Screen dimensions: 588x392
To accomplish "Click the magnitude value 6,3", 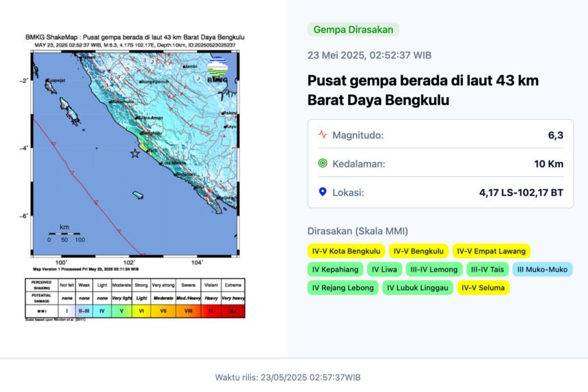I will point(555,135).
